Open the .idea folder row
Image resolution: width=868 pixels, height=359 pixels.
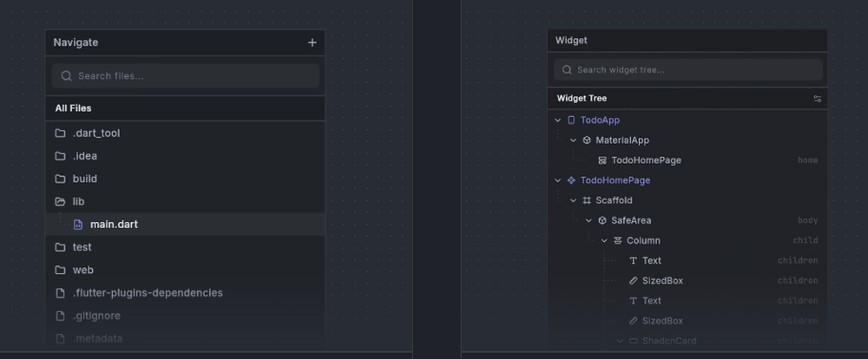point(185,156)
